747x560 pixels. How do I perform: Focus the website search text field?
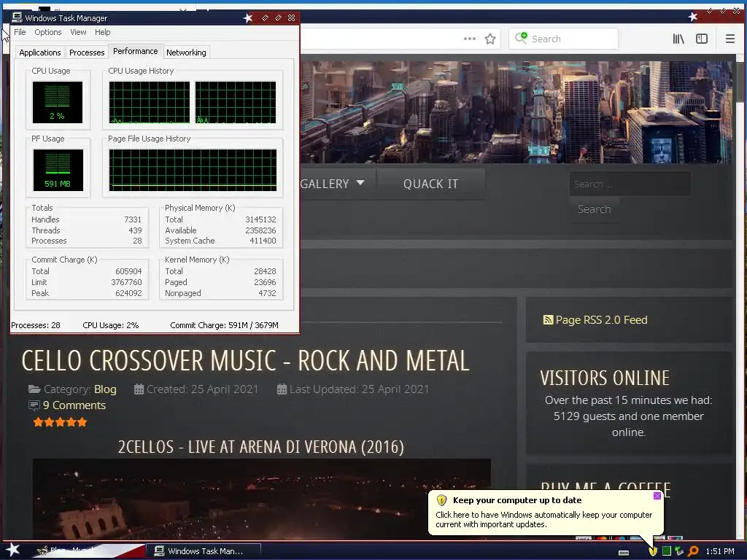click(630, 184)
